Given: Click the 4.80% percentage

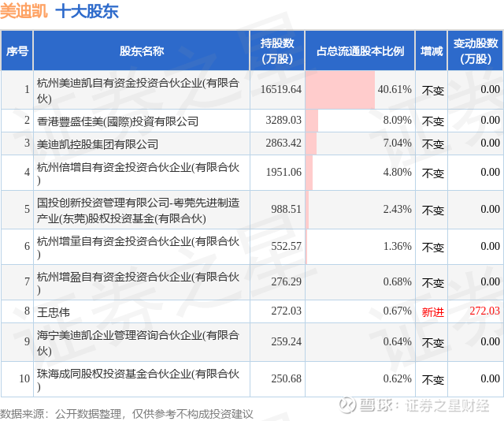Looking at the screenshot, I should click(x=397, y=172).
